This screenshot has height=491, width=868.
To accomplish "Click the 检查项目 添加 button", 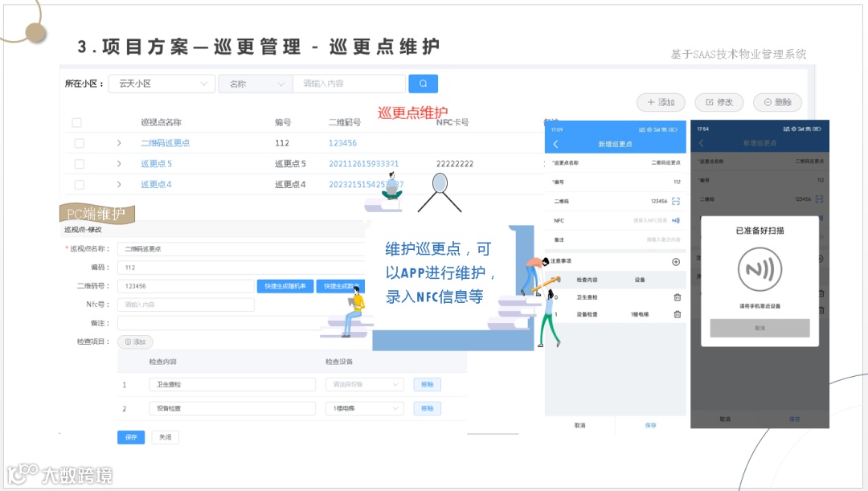I will (135, 342).
